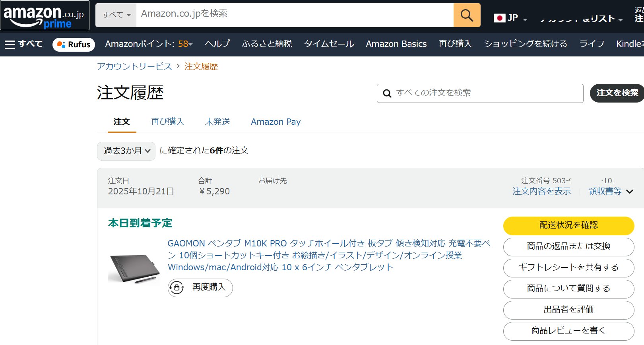Open Amazon Basics in the navigation bar
This screenshot has height=345, width=644.
[396, 44]
